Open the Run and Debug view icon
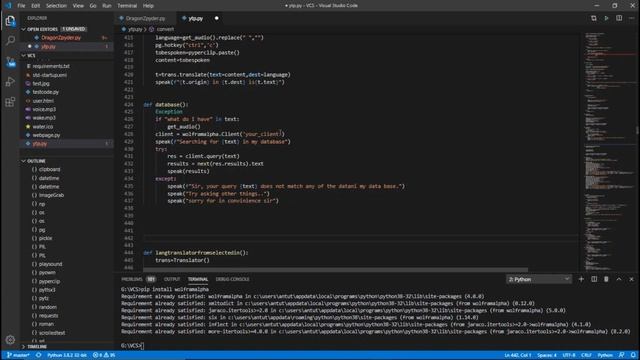 tap(10, 82)
